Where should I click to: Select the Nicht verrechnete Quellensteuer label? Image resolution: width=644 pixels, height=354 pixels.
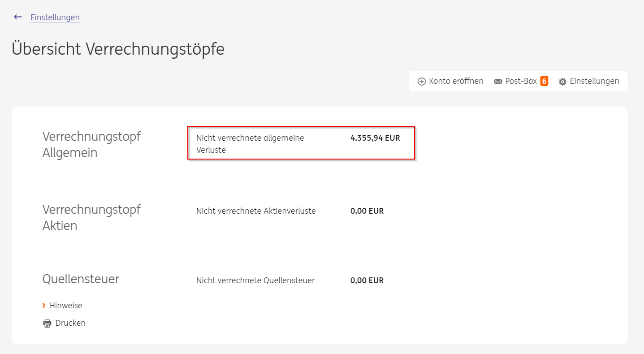click(255, 281)
